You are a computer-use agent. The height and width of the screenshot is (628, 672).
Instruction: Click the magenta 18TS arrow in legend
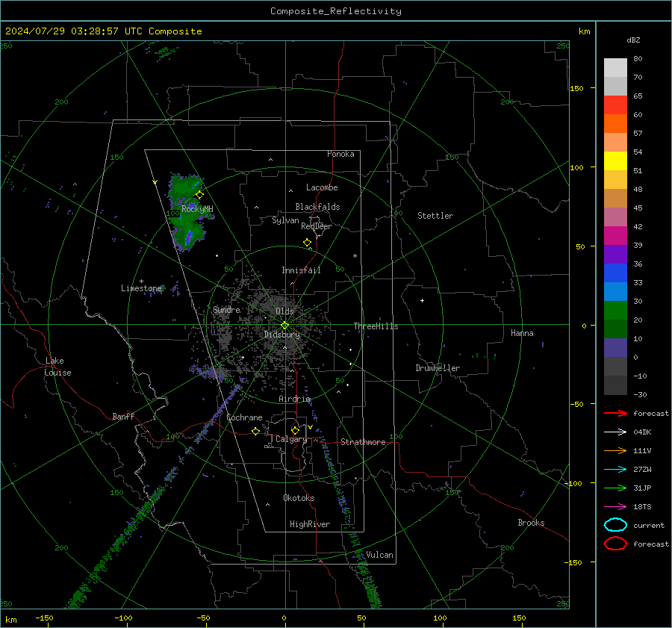point(615,507)
